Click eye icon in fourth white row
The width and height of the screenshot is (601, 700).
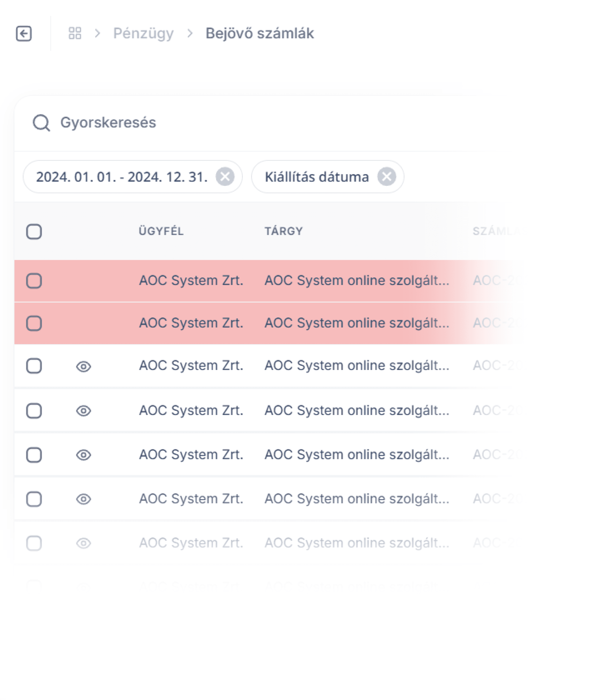pos(83,499)
